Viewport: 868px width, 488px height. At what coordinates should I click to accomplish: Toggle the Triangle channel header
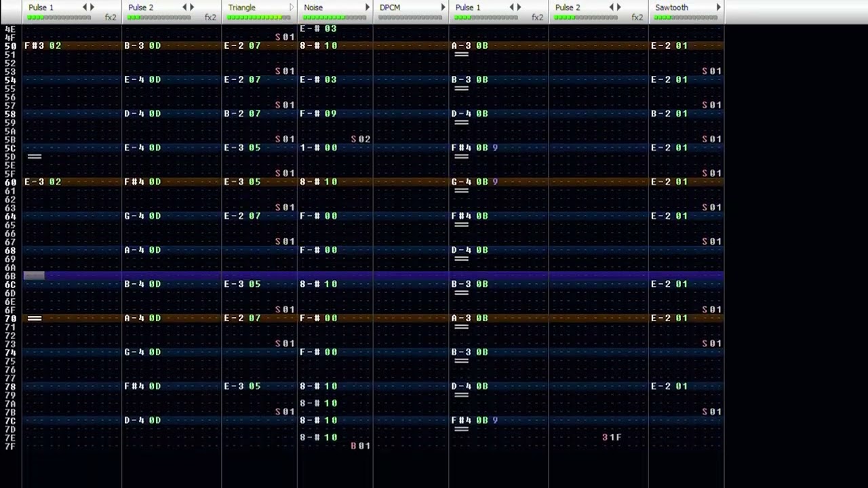tap(241, 7)
